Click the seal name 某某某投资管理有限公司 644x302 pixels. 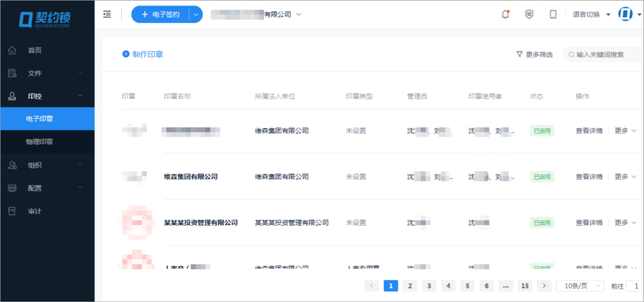(201, 223)
